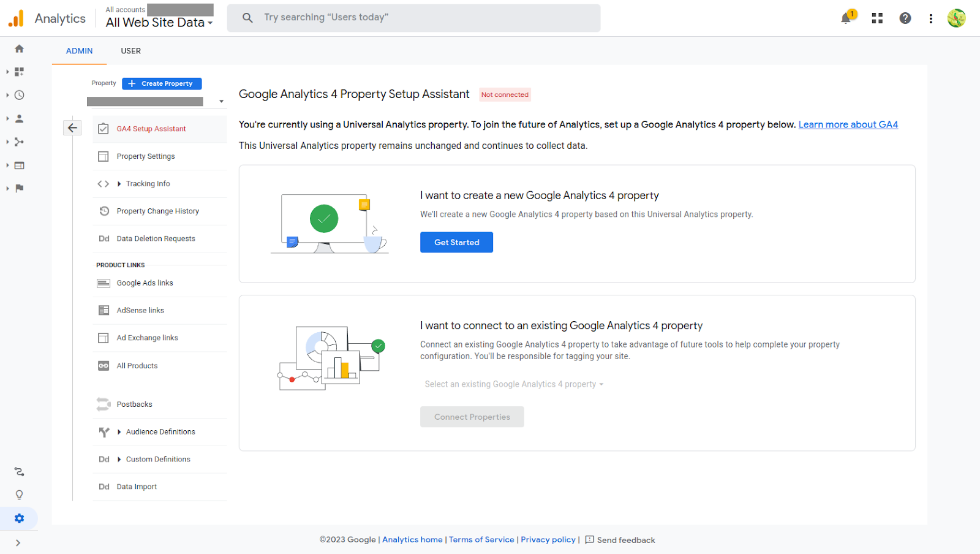Click the Connect Properties button

point(472,417)
